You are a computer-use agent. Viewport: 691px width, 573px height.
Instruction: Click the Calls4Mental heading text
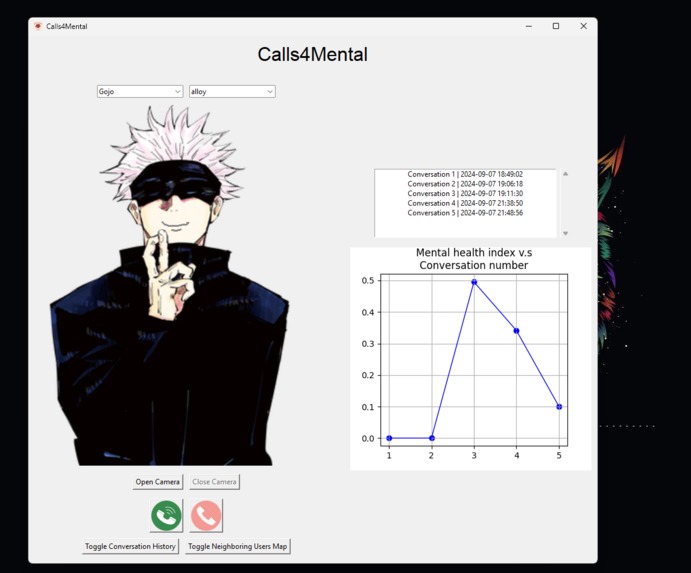pyautogui.click(x=312, y=55)
